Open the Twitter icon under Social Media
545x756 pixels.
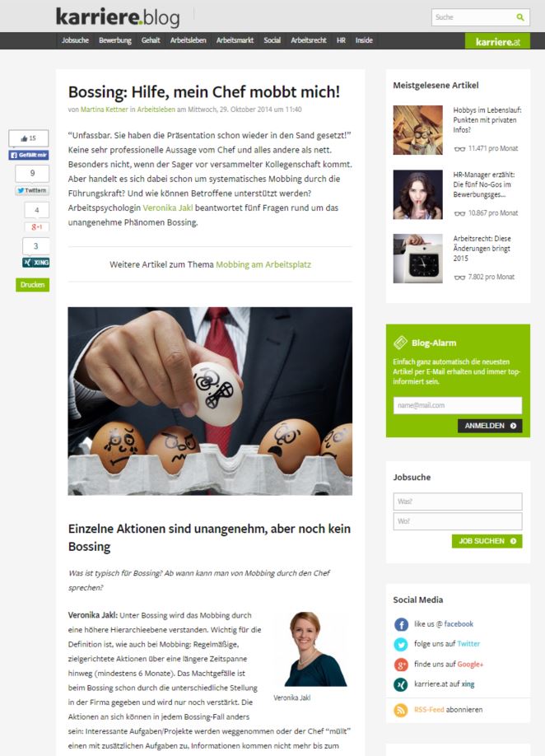click(401, 644)
